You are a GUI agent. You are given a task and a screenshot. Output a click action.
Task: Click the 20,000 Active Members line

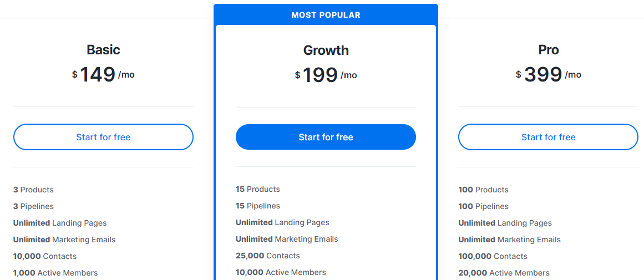[x=504, y=273]
